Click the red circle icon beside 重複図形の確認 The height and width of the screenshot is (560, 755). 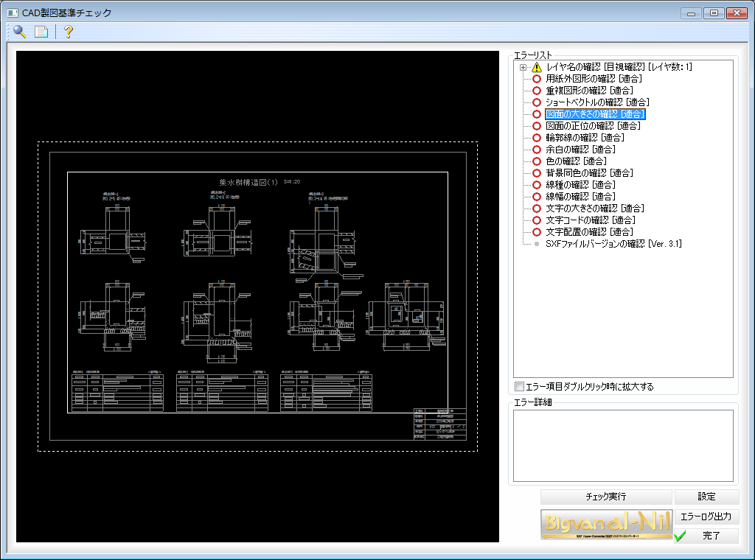tap(537, 91)
